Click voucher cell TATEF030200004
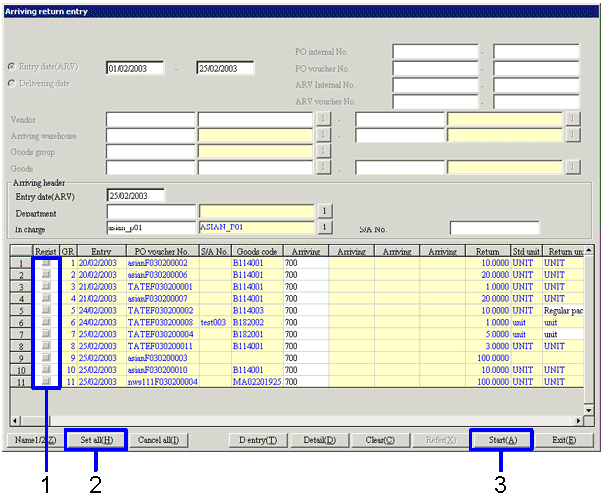 (x=163, y=334)
